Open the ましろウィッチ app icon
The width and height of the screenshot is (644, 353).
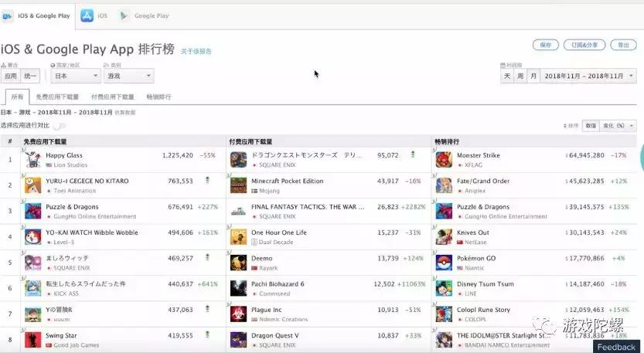32,263
